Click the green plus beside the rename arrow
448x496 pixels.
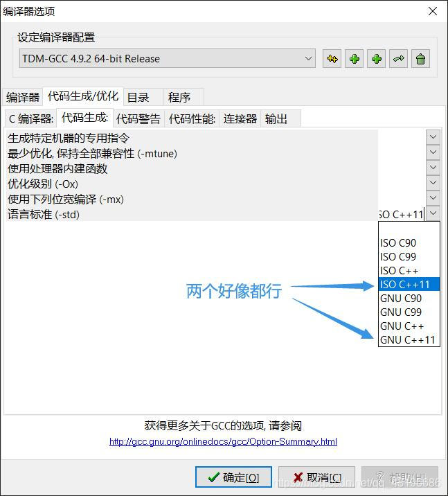(376, 59)
